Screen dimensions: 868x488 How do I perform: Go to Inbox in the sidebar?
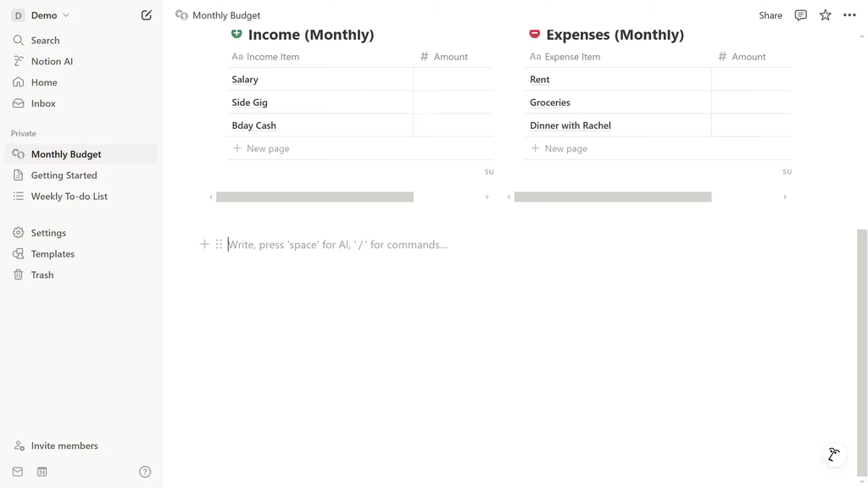point(43,103)
